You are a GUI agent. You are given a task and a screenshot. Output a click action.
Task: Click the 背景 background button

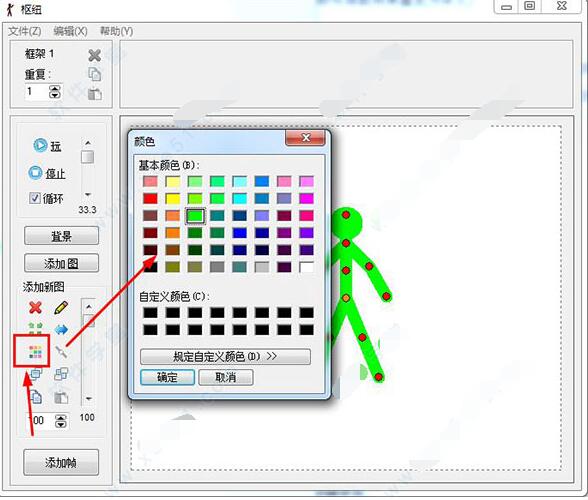point(62,236)
